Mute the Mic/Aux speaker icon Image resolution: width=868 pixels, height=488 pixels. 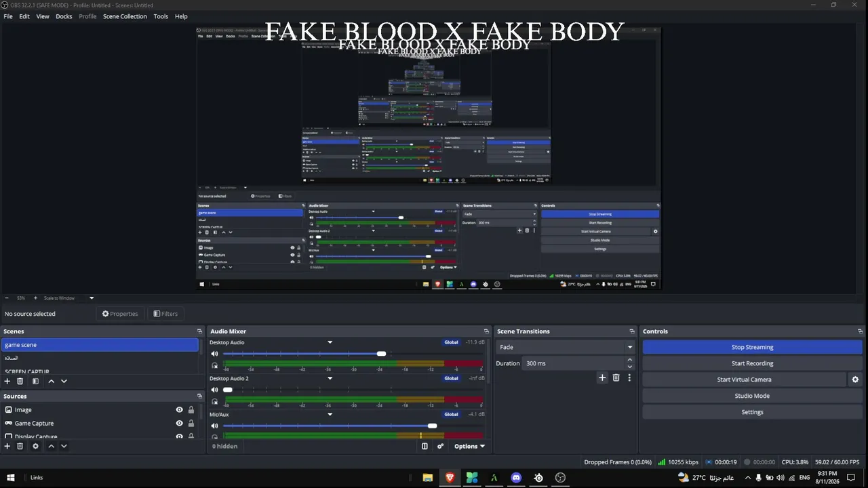point(215,426)
